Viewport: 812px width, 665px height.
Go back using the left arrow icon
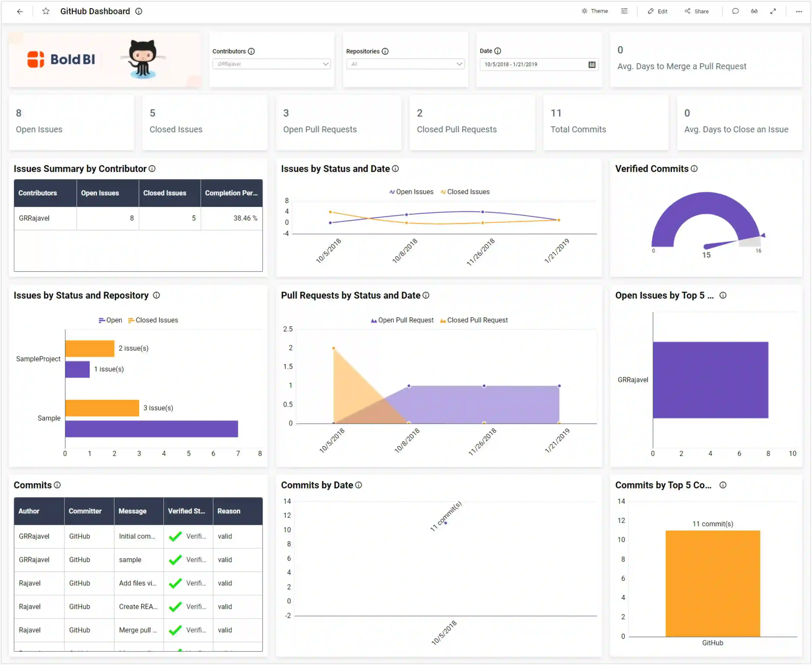(20, 12)
